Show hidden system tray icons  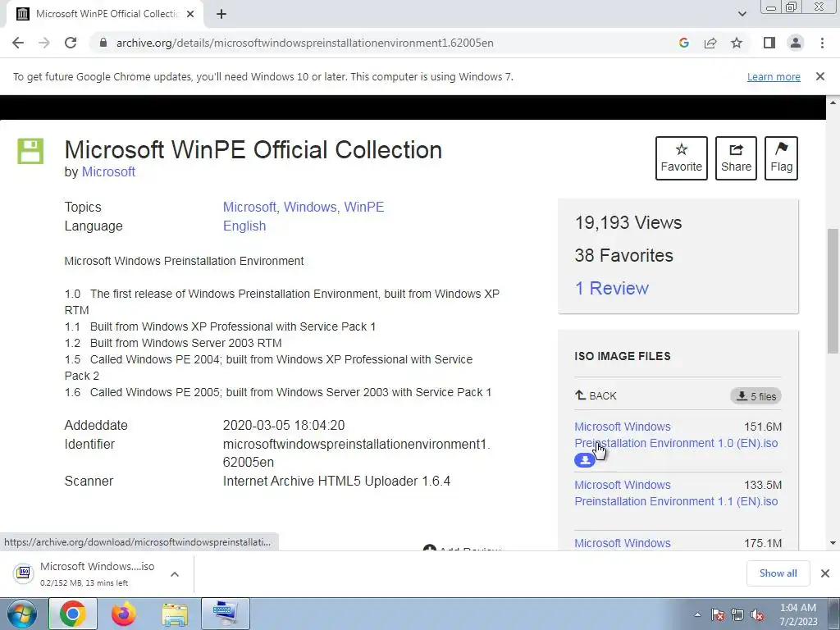pos(697,614)
